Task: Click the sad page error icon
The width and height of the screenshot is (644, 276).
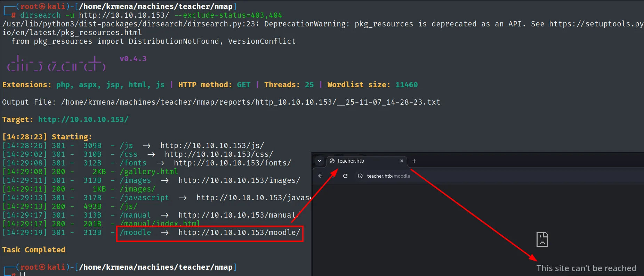Action: pos(542,240)
